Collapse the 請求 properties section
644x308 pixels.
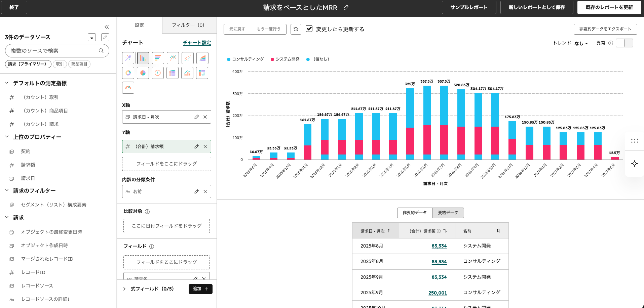click(7, 217)
